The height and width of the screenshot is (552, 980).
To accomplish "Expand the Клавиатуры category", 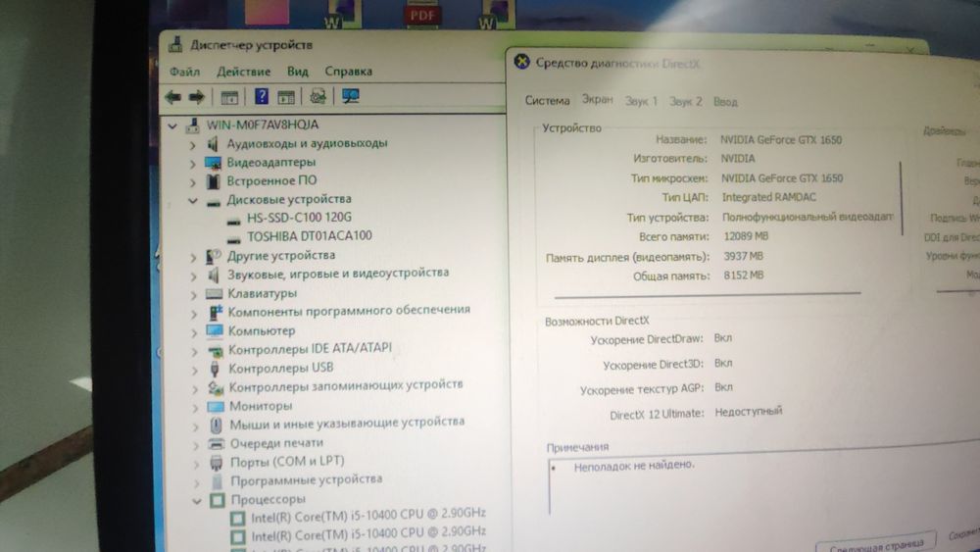I will point(194,294).
